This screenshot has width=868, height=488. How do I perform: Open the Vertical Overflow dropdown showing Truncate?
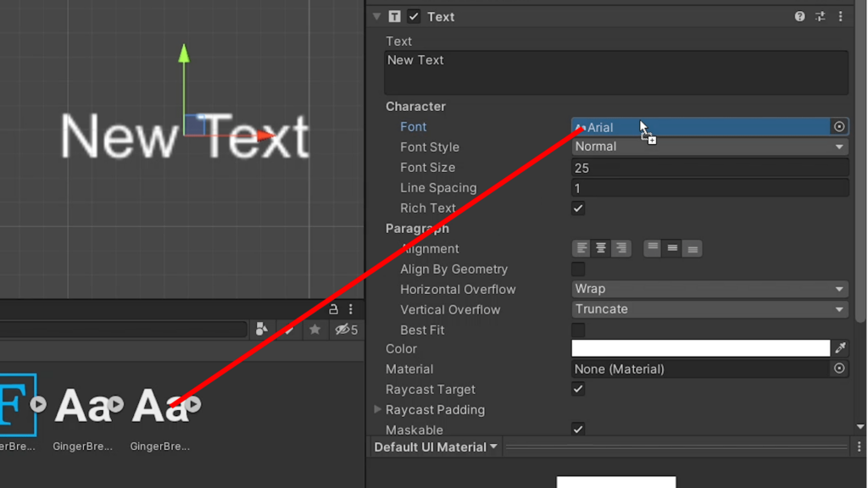point(709,309)
